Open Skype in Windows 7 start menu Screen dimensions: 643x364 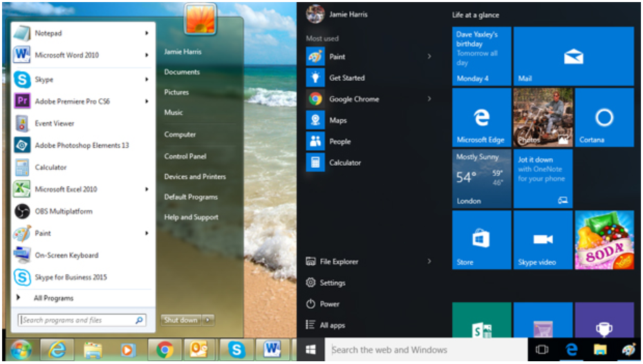pyautogui.click(x=82, y=79)
